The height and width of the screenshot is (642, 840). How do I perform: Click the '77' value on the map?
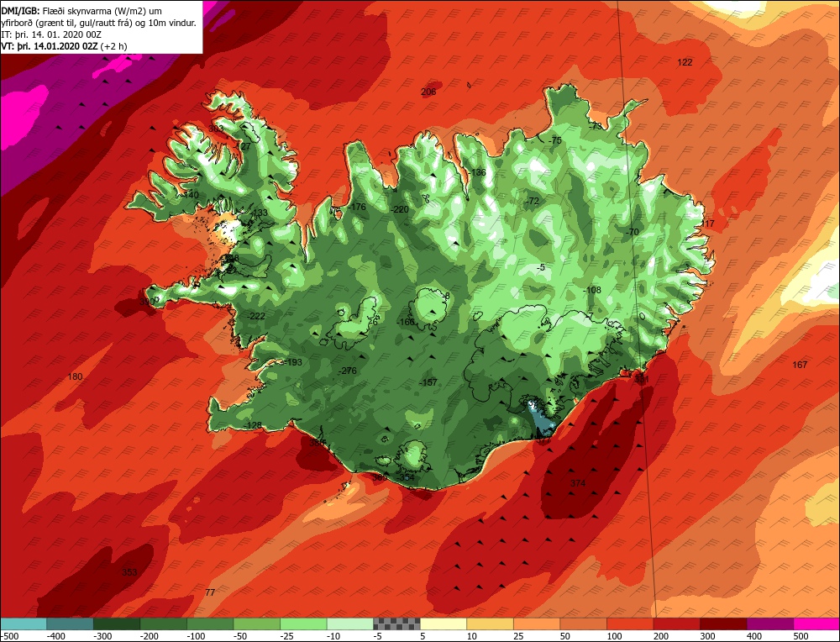click(210, 592)
